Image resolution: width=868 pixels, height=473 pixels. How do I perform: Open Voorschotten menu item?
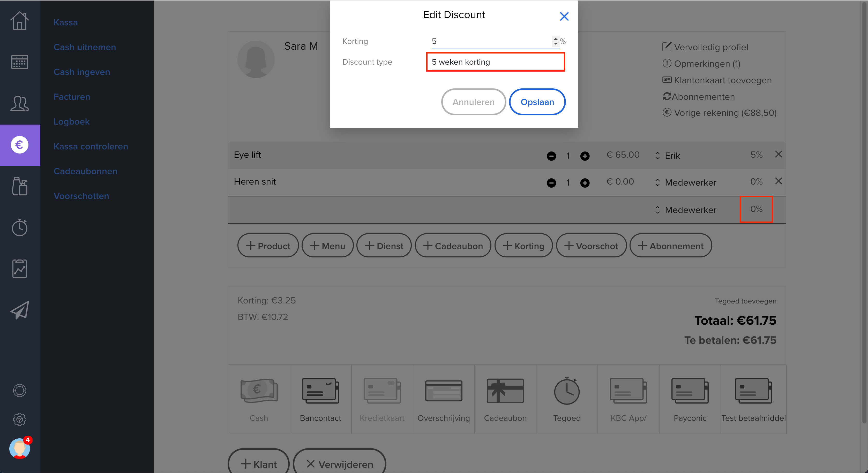pos(81,196)
